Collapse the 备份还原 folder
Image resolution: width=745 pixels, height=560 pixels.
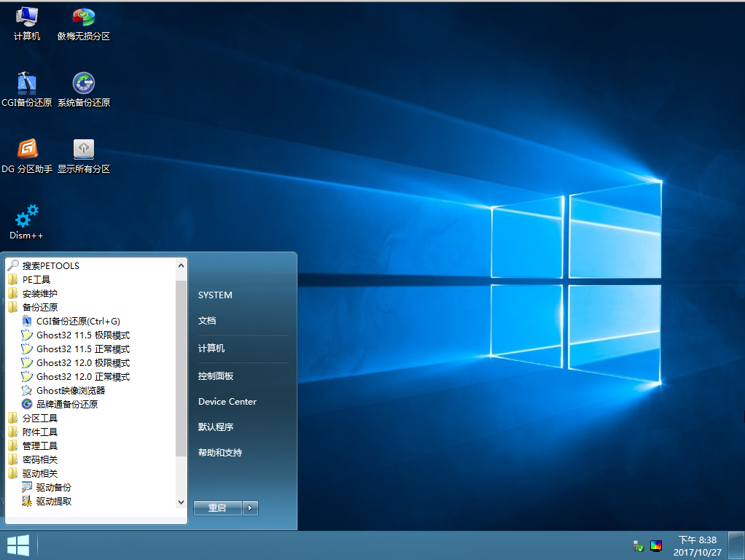(39, 308)
